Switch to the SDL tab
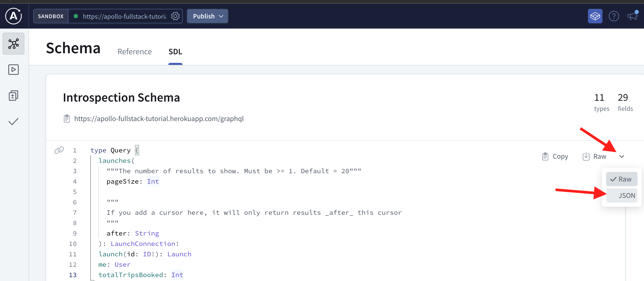This screenshot has width=644, height=281. pos(175,52)
